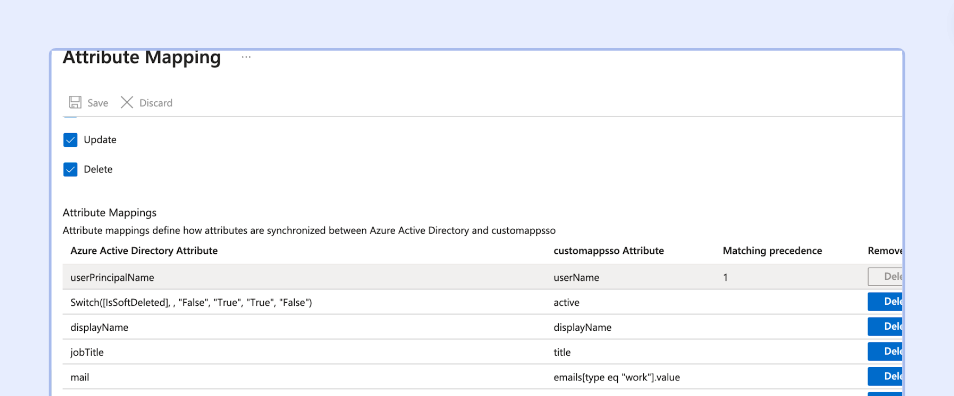Click the Discard X icon
The height and width of the screenshot is (396, 954).
pos(127,102)
